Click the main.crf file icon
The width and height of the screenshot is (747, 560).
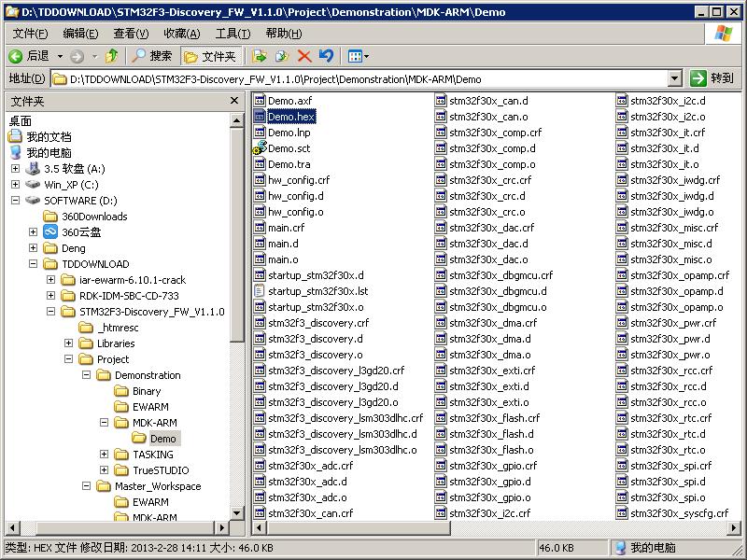260,228
